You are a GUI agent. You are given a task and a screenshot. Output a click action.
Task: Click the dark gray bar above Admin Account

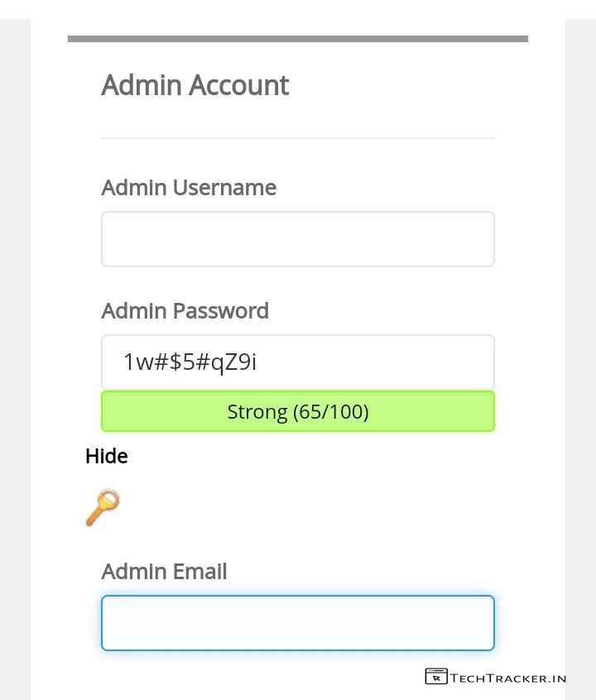click(298, 39)
